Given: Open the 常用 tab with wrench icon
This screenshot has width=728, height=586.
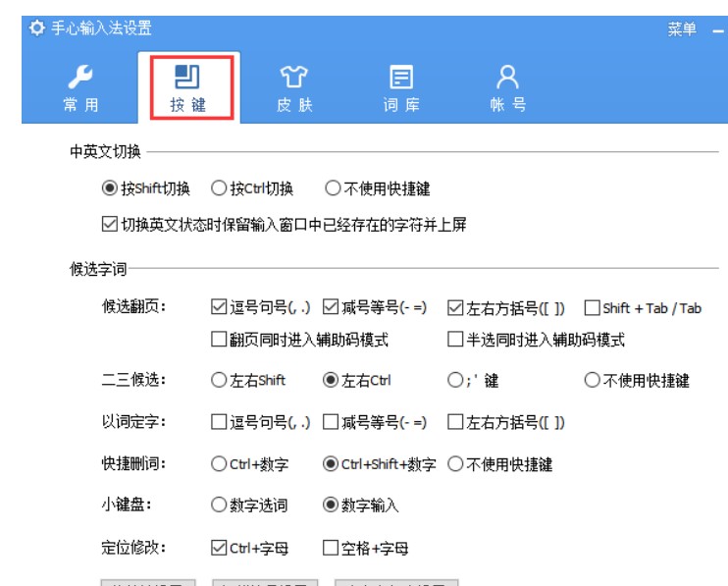Looking at the screenshot, I should pos(80,88).
